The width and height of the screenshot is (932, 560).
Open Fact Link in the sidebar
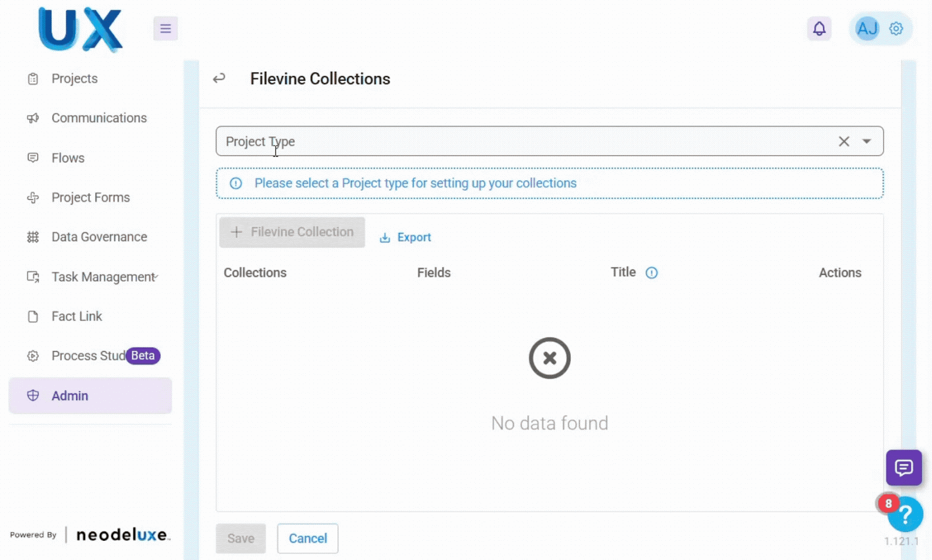coord(90,316)
